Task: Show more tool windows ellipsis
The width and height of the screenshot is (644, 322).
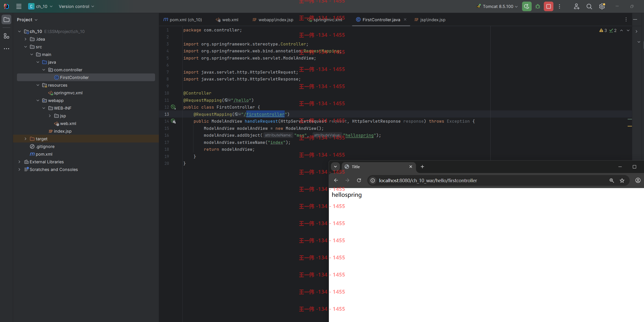Action: 6,49
